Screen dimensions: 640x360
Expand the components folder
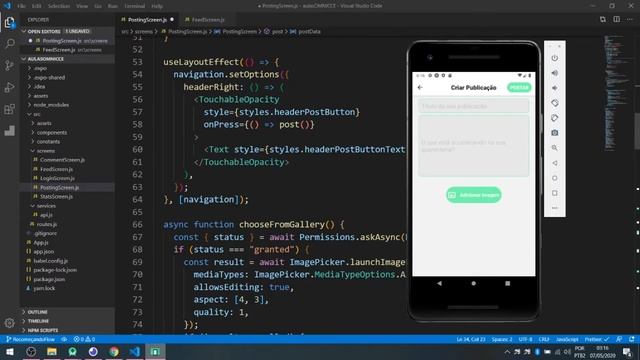coord(52,132)
